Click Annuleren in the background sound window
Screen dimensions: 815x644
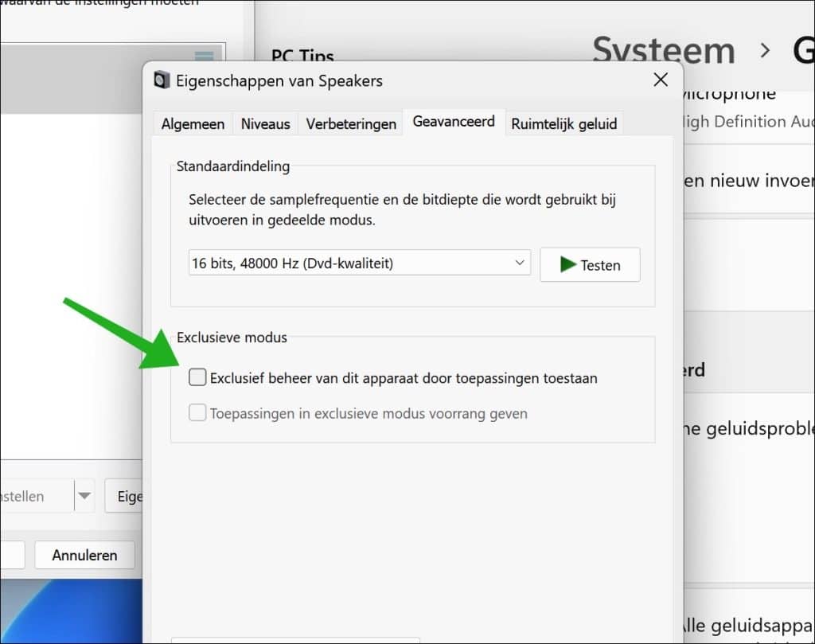tap(84, 555)
